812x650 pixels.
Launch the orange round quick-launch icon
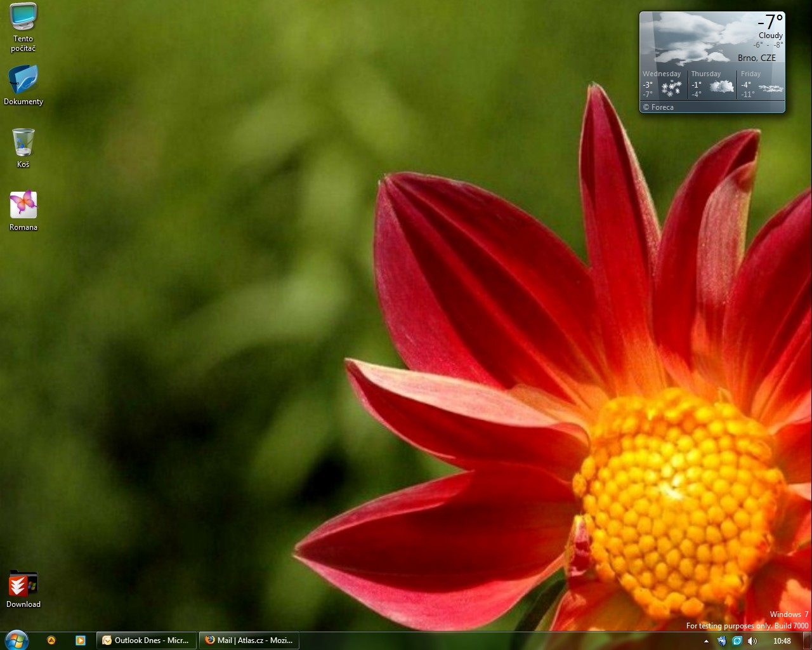[x=51, y=640]
